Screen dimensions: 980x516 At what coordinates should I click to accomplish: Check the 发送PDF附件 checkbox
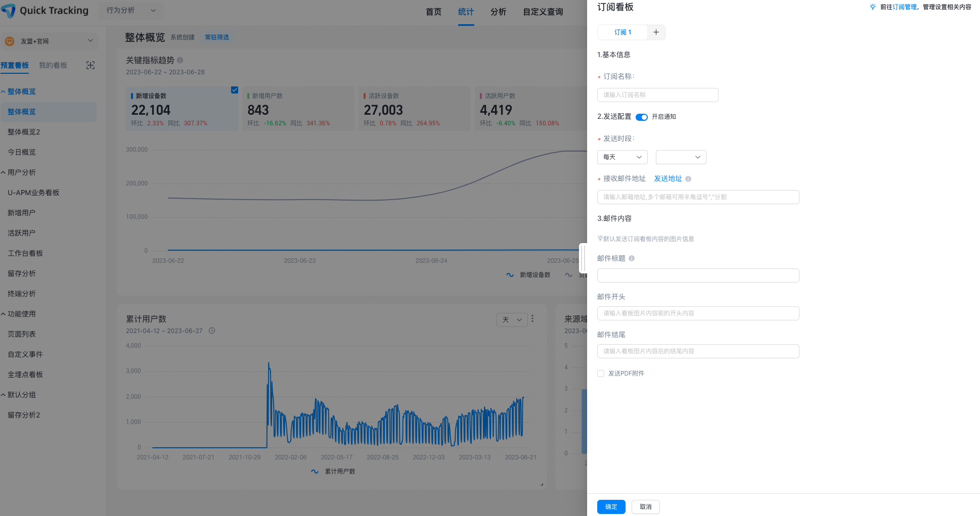(601, 373)
